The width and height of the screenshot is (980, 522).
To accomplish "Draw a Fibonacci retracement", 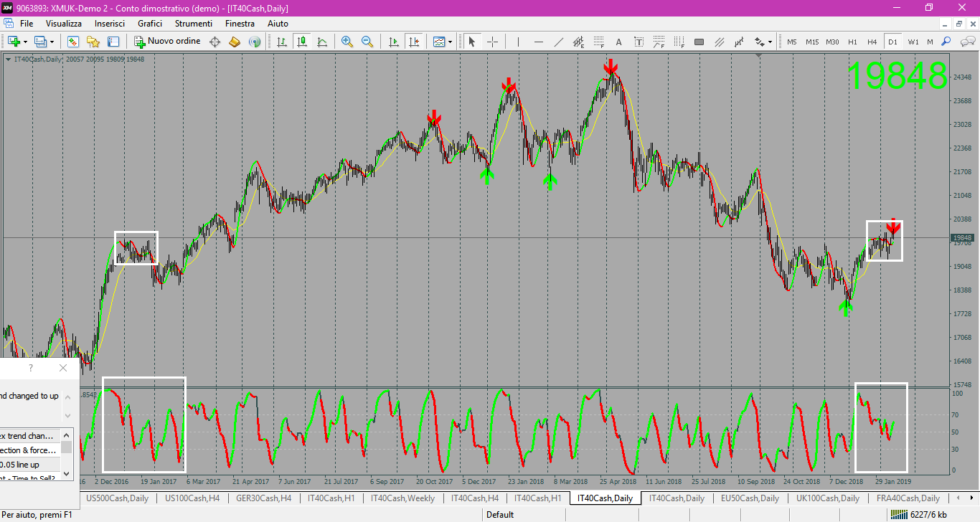I will pyautogui.click(x=598, y=42).
